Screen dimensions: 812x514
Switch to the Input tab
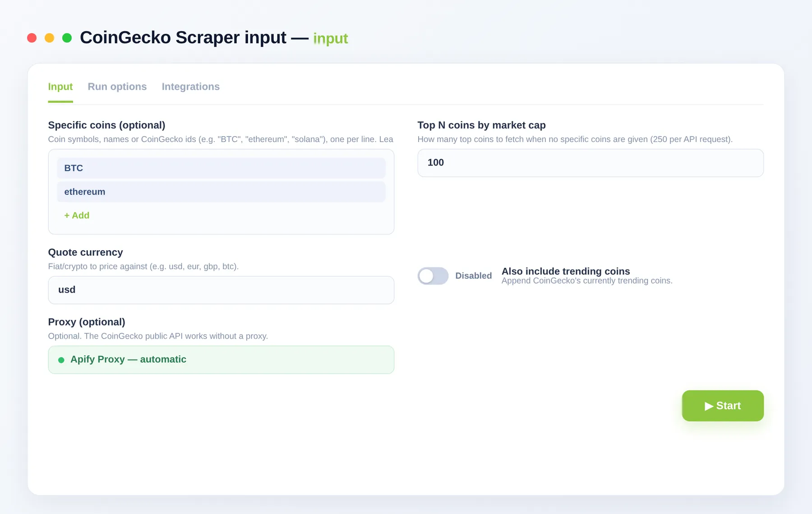point(60,87)
